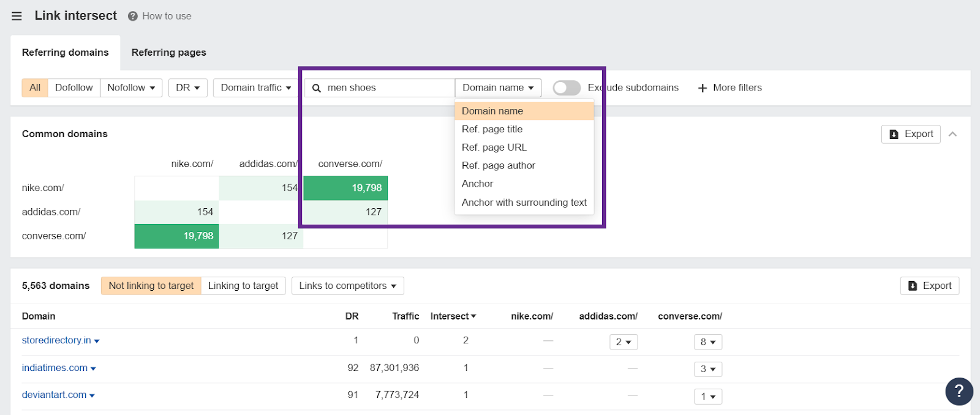Choose Anchor option

click(x=524, y=184)
